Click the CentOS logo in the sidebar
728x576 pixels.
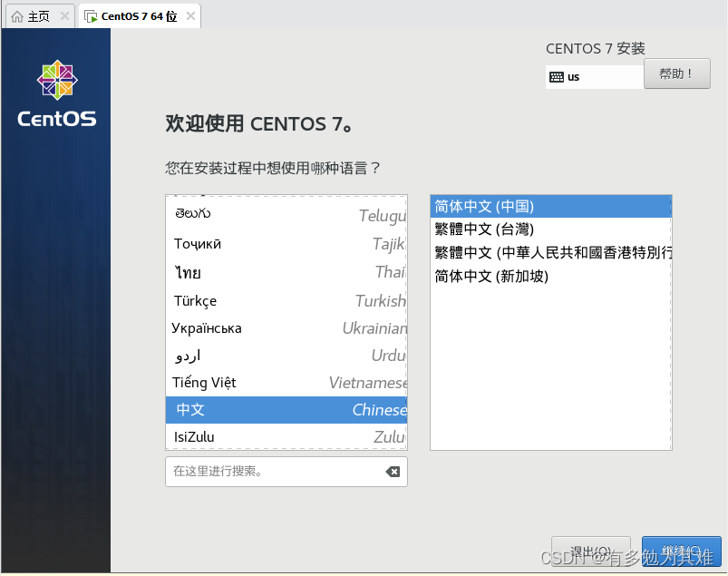point(57,93)
